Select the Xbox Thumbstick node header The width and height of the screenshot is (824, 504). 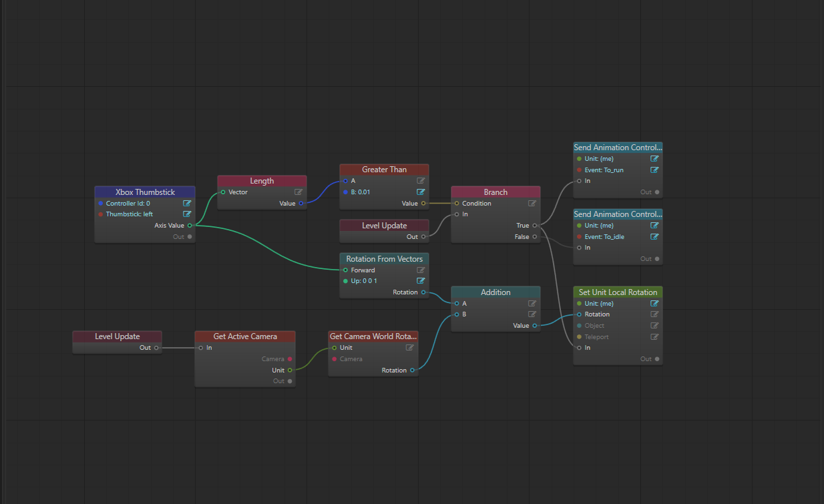click(144, 192)
